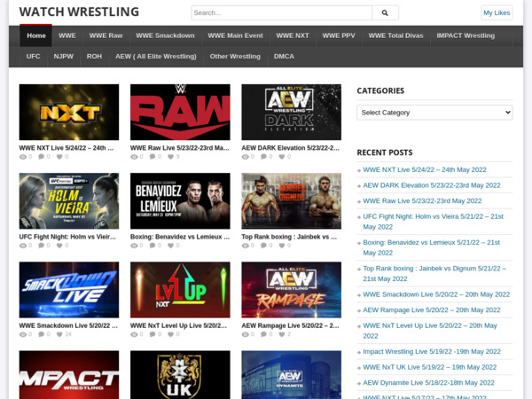The image size is (532, 399).
Task: Open recent post AEW DARK Elevation 5/23/22
Action: point(432,185)
